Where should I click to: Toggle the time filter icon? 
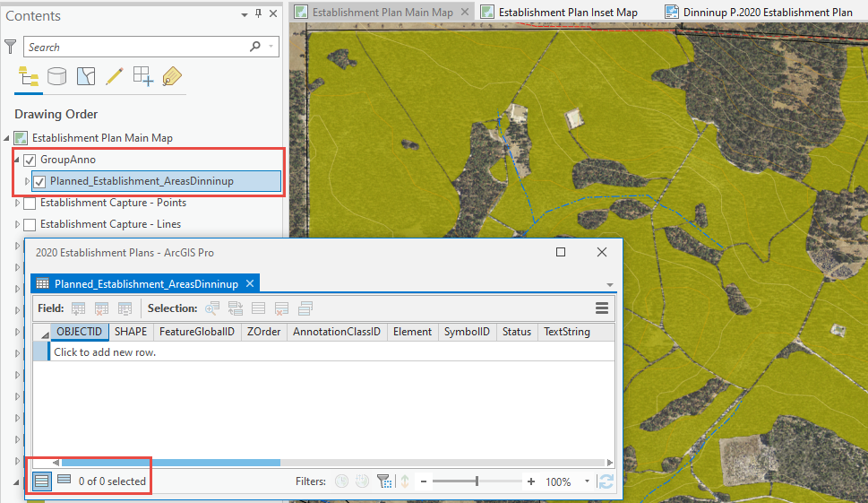tap(341, 481)
